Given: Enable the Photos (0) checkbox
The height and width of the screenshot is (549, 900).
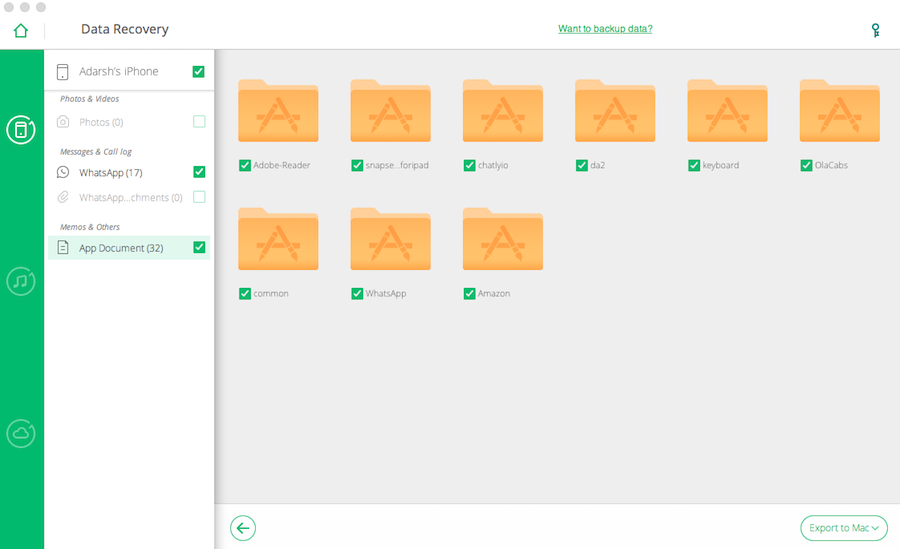Looking at the screenshot, I should [199, 122].
